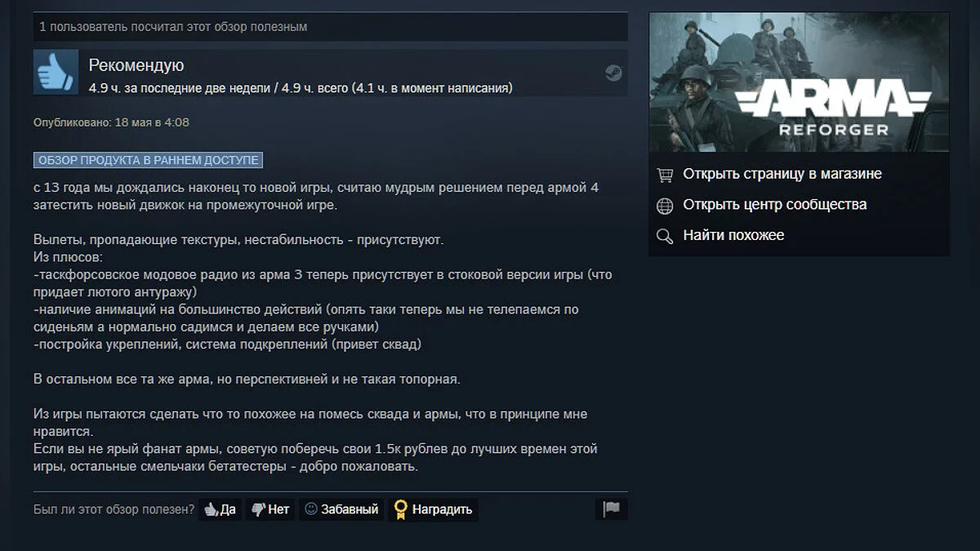Vote Нет to mark review unhelpful
Viewport: 980px width, 551px height.
pos(269,509)
